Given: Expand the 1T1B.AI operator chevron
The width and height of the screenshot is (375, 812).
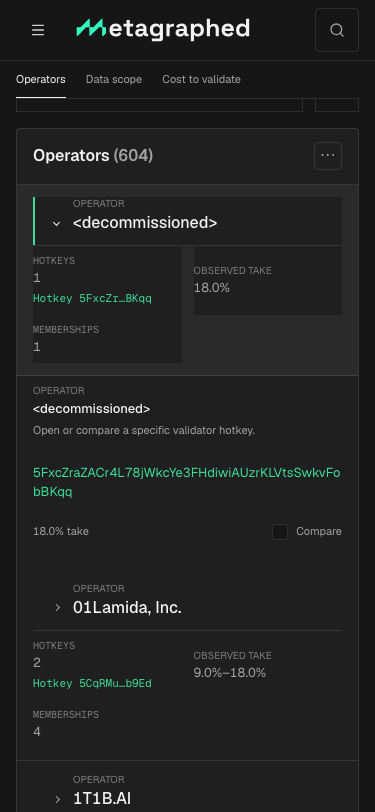Looking at the screenshot, I should tap(57, 799).
